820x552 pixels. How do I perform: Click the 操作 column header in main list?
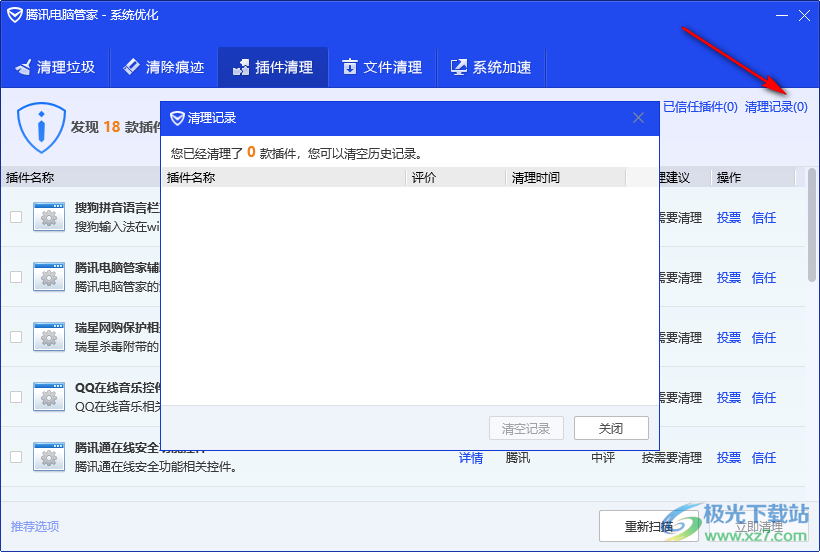click(753, 178)
